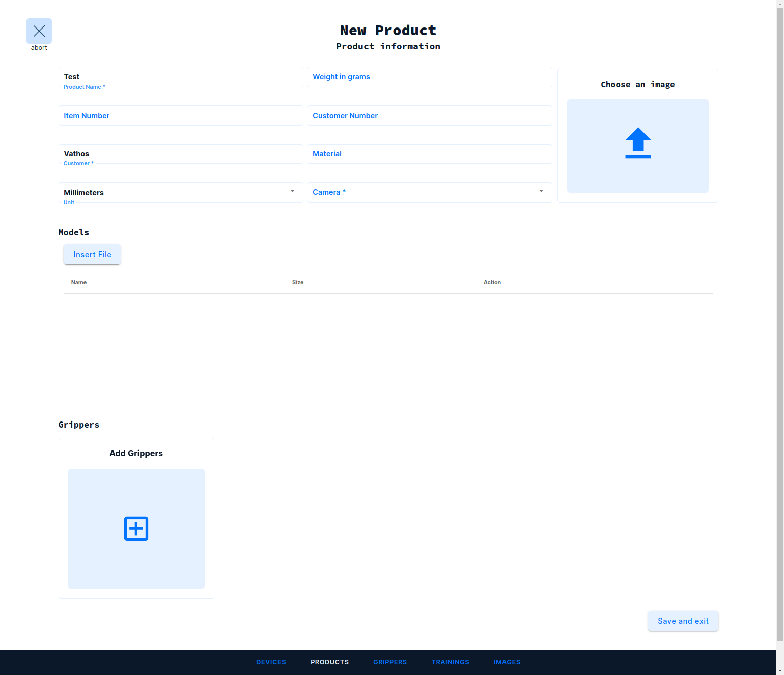Viewport: 784px width, 675px height.
Task: Click the Customer Number field
Action: (x=429, y=116)
